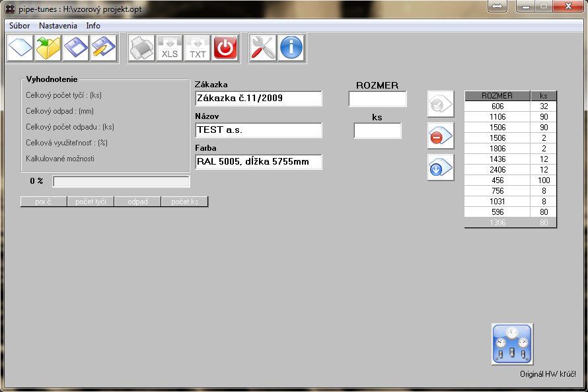Open settings with the wrench and screwdriver icon
Image resolution: width=588 pixels, height=392 pixels.
pyautogui.click(x=263, y=48)
